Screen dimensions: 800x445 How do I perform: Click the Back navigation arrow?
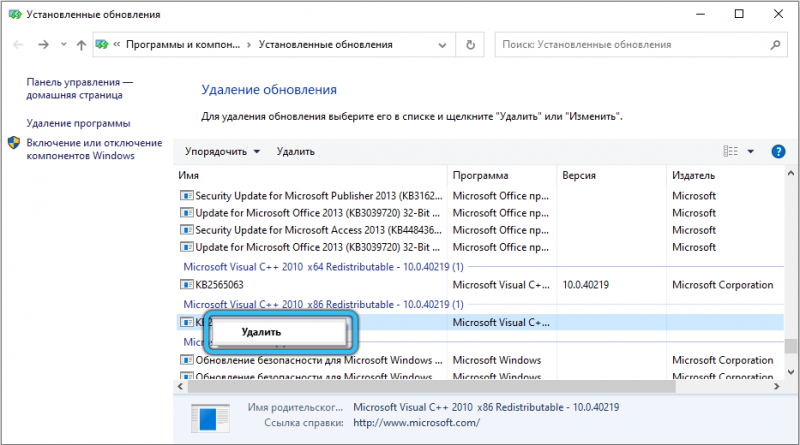pyautogui.click(x=18, y=45)
